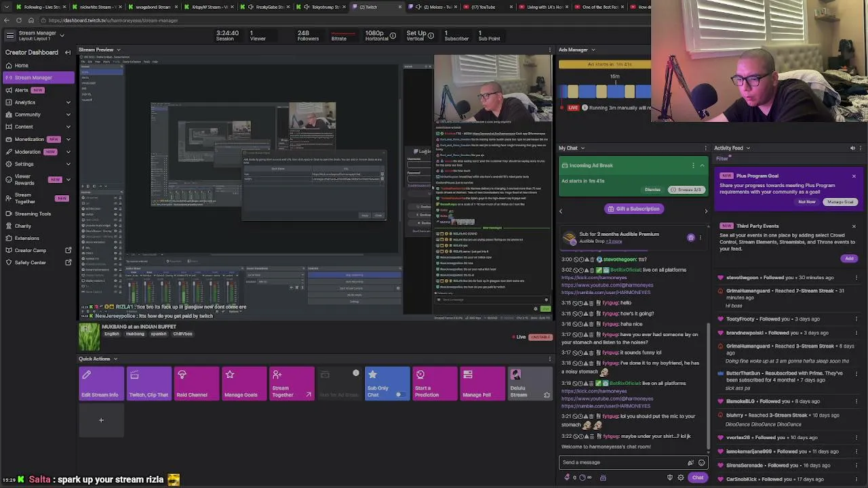Click Raid Channel quick action
This screenshot has width=868, height=488.
(x=196, y=384)
